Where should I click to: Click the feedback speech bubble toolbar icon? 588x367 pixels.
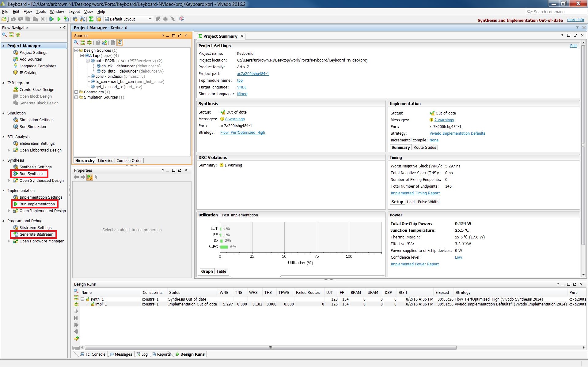click(x=182, y=19)
